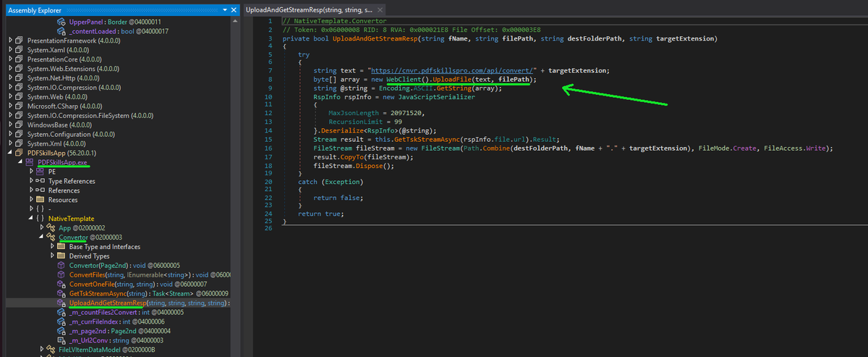Click the Resources folder icon
The image size is (868, 357).
pyautogui.click(x=41, y=200)
